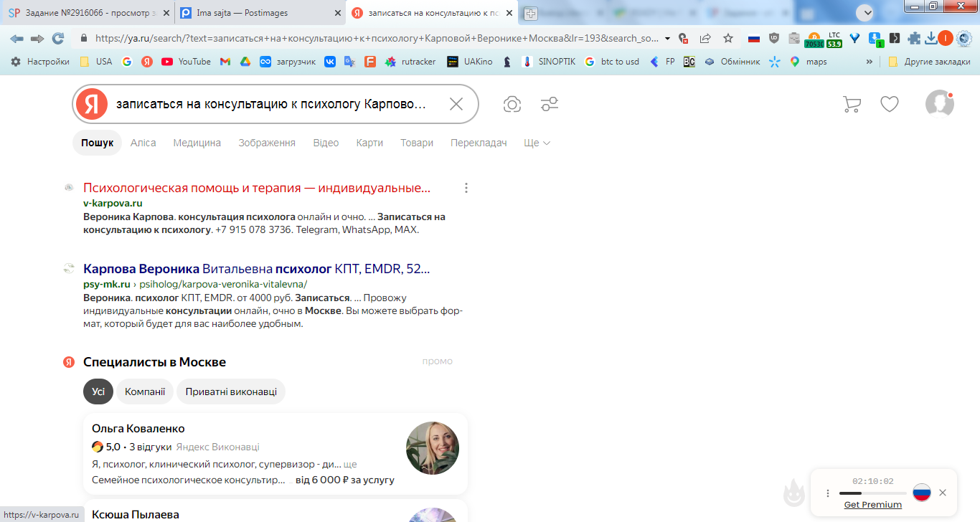
Task: Click the browser forward arrow
Action: 37,39
